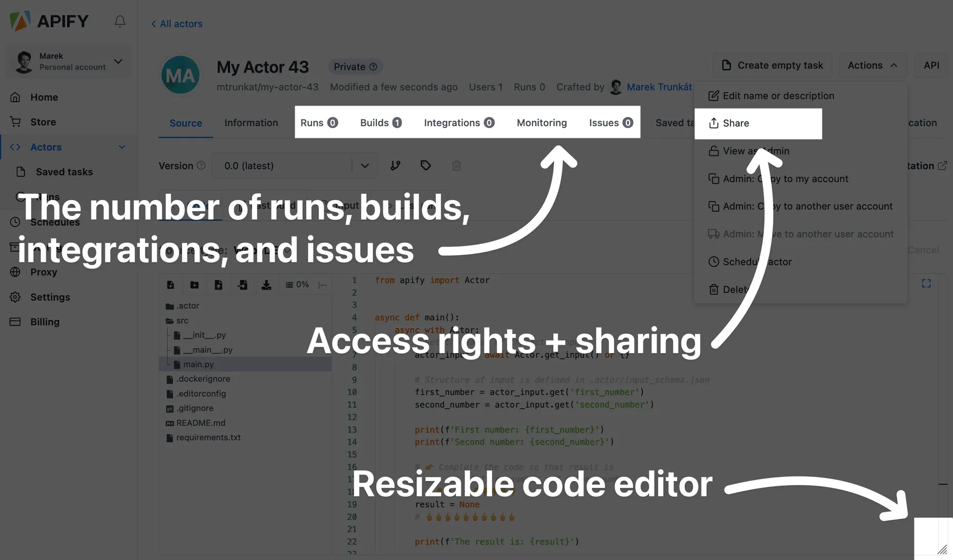Click the 0% storage usage indicator
Viewport: 953px width, 560px height.
click(x=297, y=285)
